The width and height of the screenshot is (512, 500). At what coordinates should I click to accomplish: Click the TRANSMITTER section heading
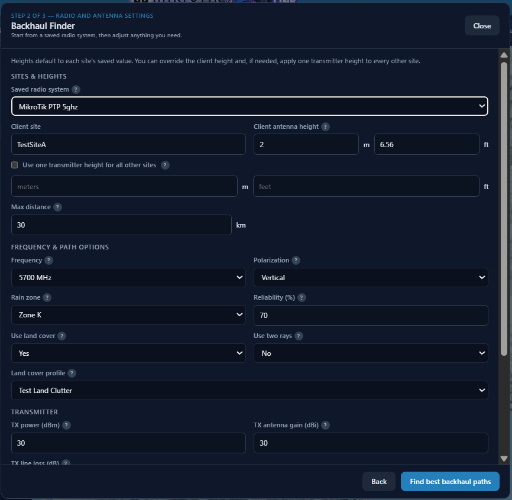pyautogui.click(x=34, y=412)
